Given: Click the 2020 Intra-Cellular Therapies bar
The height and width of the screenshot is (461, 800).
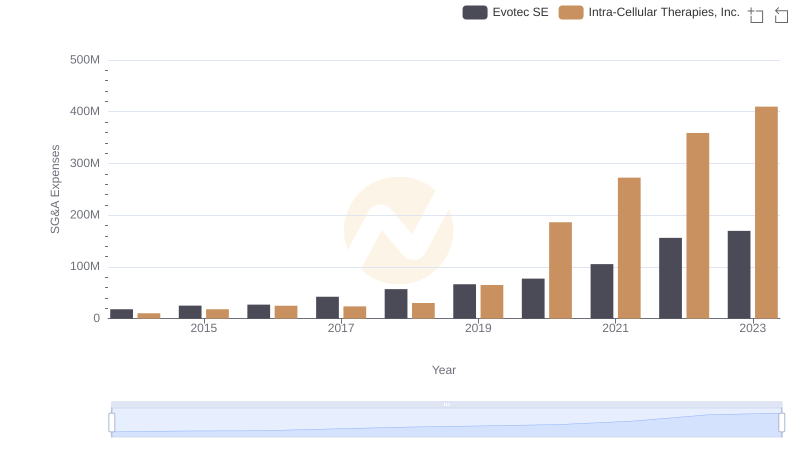Looking at the screenshot, I should click(x=560, y=270).
